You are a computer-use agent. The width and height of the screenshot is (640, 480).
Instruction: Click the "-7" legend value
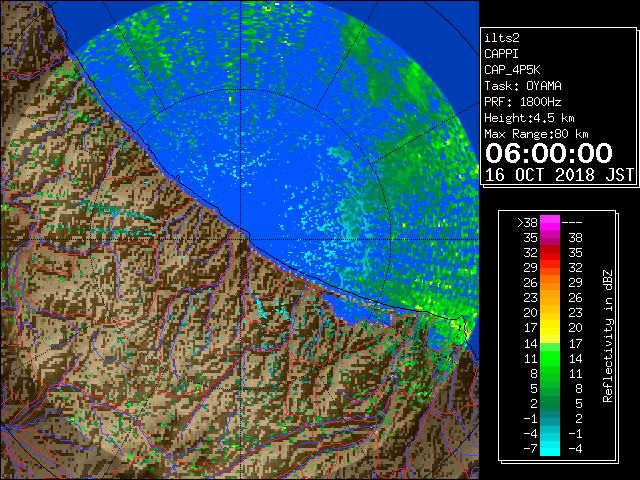click(x=530, y=449)
